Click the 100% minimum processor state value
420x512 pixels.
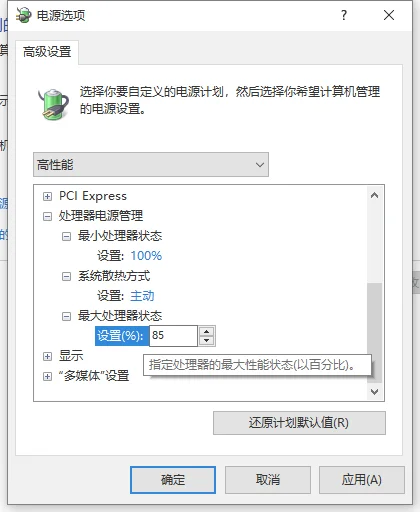tap(146, 256)
